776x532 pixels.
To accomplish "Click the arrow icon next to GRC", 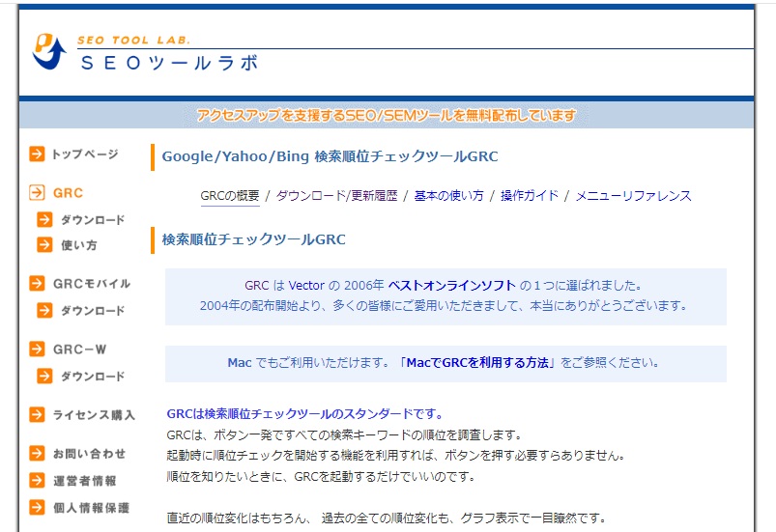I will coord(37,192).
